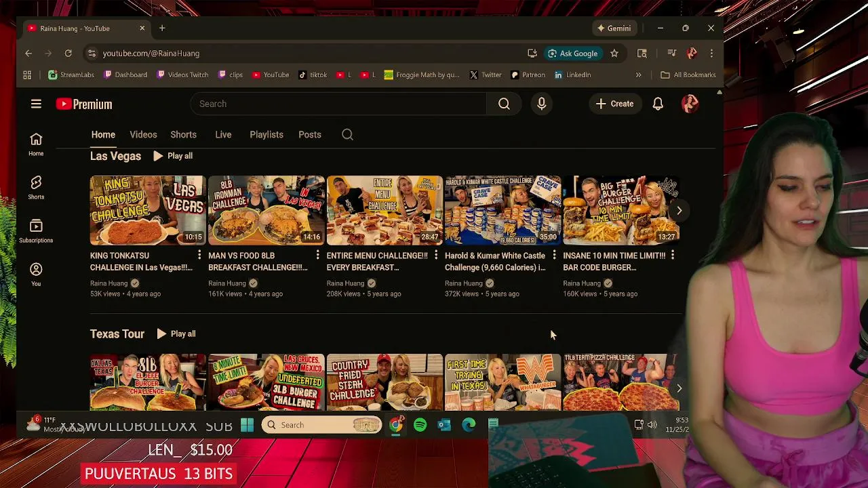Open Patreon bookmark

528,75
